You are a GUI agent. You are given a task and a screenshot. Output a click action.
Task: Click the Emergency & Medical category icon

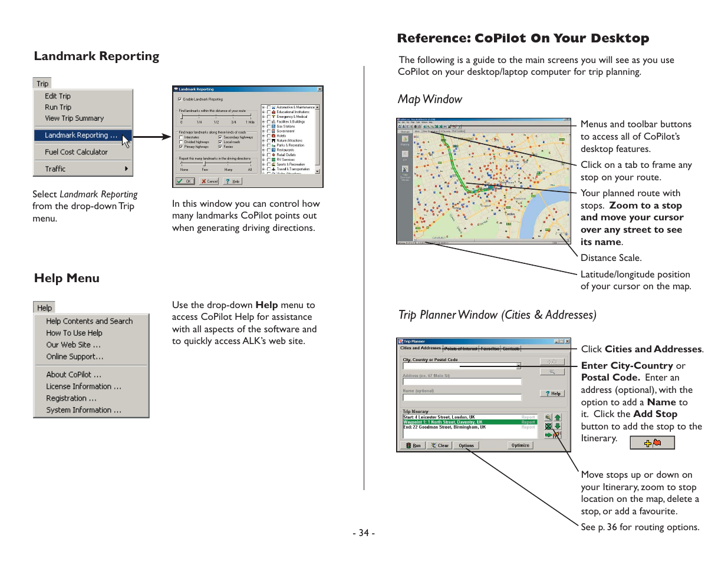pos(274,117)
